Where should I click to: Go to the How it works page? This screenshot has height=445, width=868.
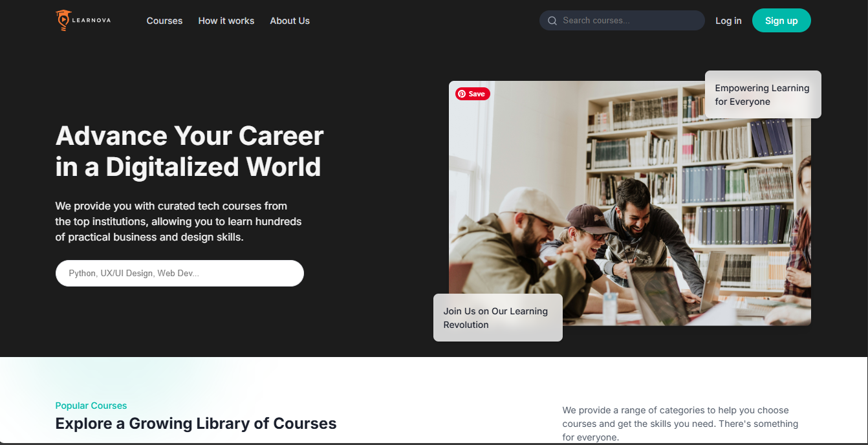click(x=226, y=21)
